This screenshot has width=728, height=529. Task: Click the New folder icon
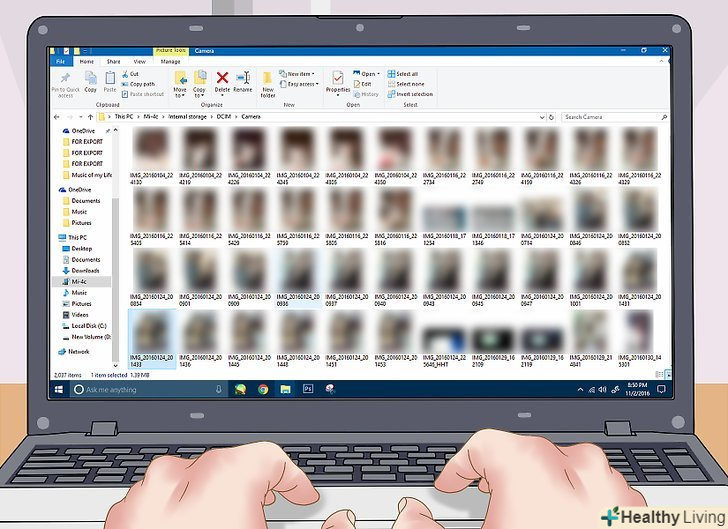tap(267, 78)
